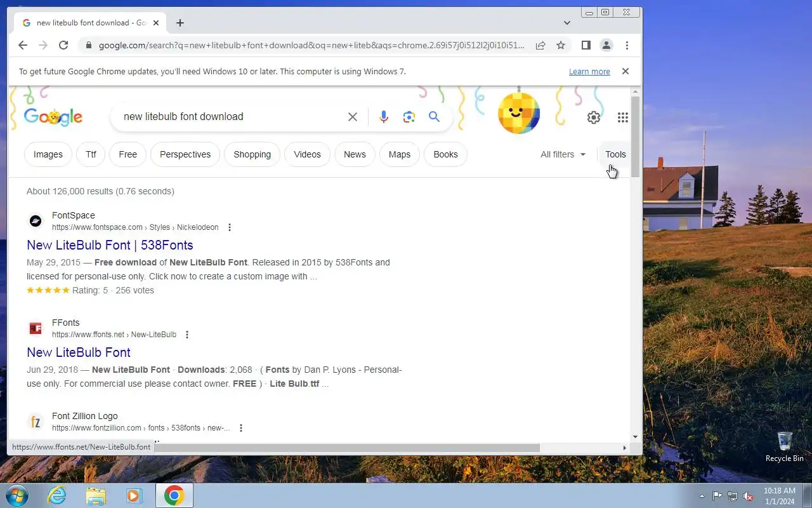Filter results by Images
Image resolution: width=812 pixels, height=508 pixels.
point(48,154)
